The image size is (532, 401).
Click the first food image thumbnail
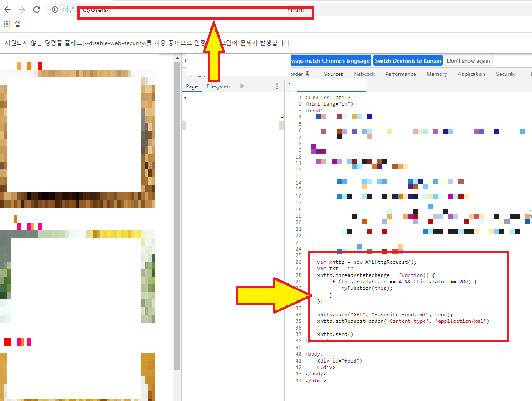click(77, 139)
